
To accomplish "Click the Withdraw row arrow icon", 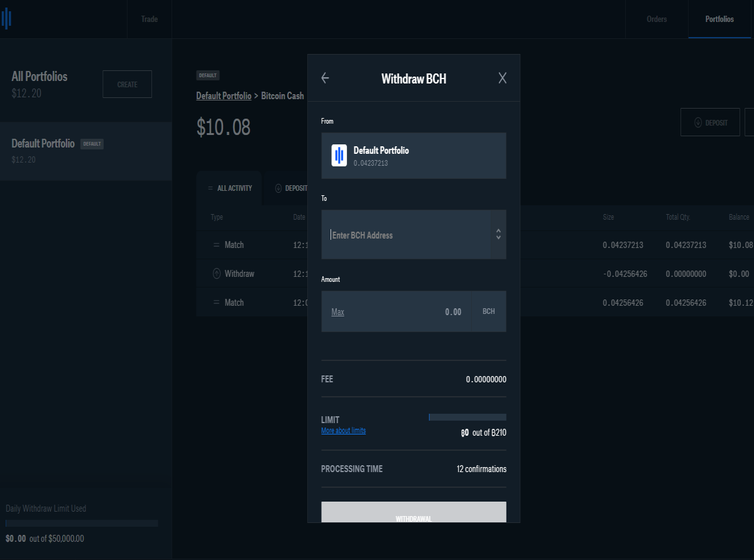I will point(217,274).
